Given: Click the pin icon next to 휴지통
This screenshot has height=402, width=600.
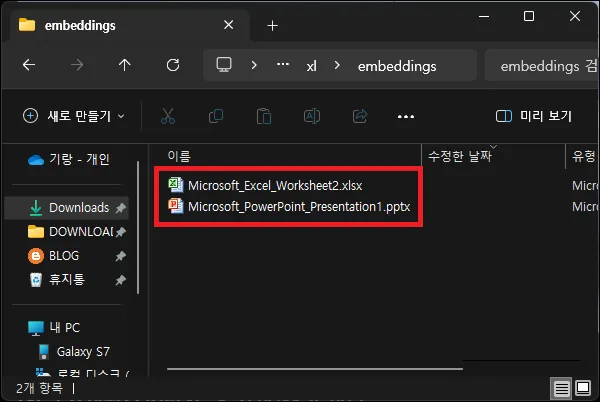Looking at the screenshot, I should click(x=121, y=280).
